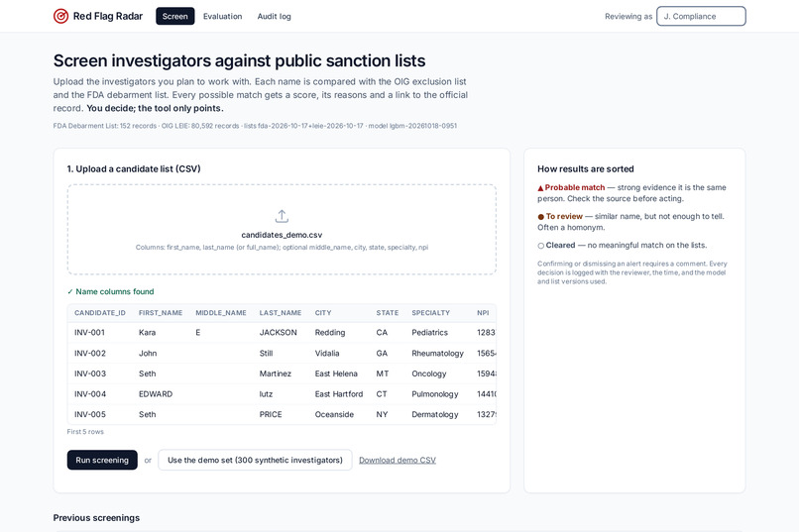Click the NPI column header
This screenshot has width=799, height=532.
coord(483,313)
